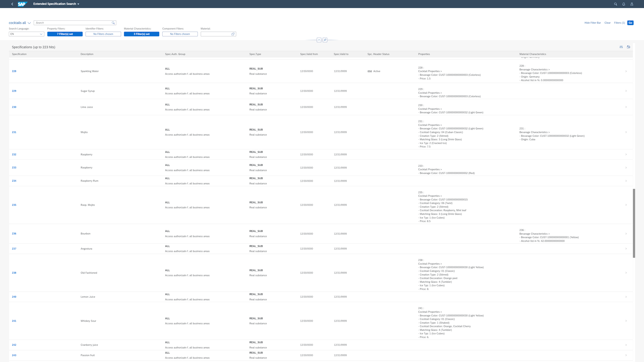Click magnifier icon in Search field

click(113, 23)
